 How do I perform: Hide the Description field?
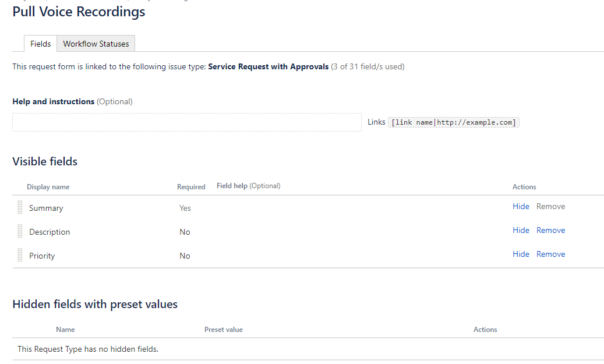[x=521, y=231]
